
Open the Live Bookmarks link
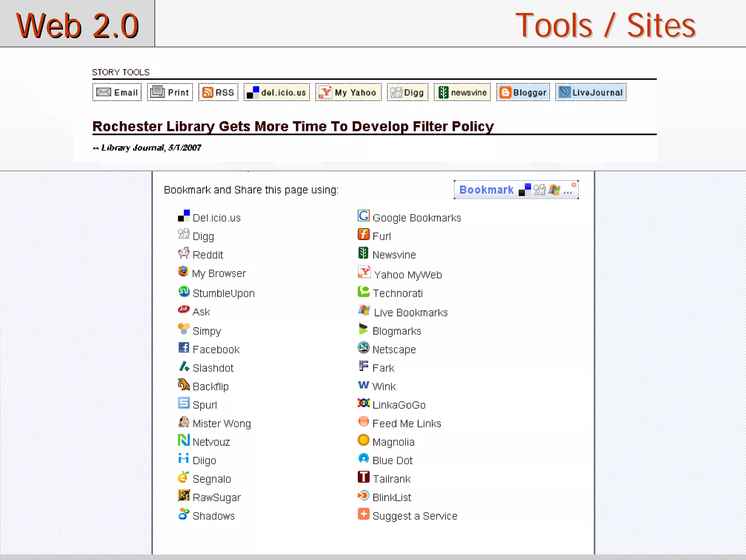click(411, 313)
